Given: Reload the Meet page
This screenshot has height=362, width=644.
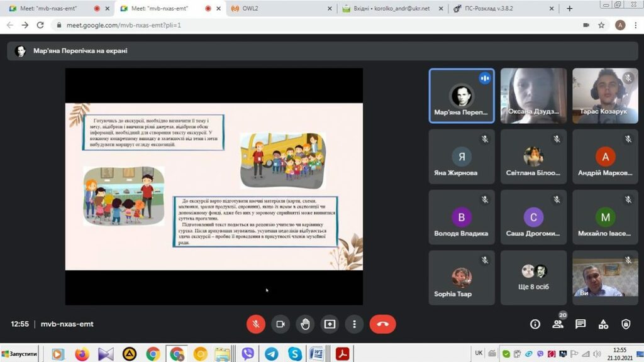Looking at the screenshot, I should coord(40,25).
